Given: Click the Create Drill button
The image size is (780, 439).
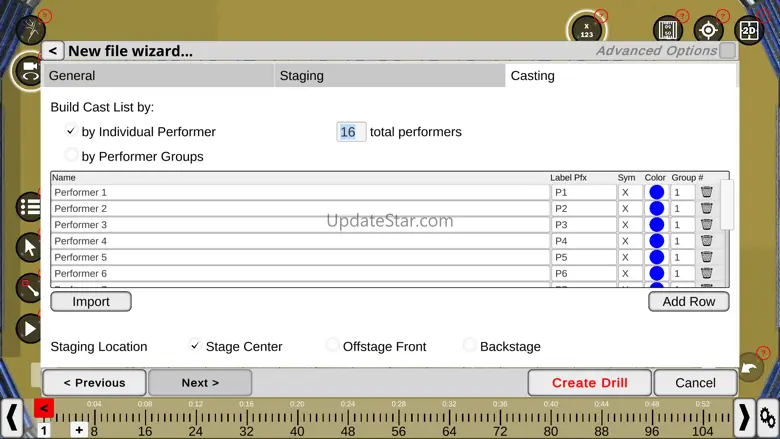Looking at the screenshot, I should [589, 383].
